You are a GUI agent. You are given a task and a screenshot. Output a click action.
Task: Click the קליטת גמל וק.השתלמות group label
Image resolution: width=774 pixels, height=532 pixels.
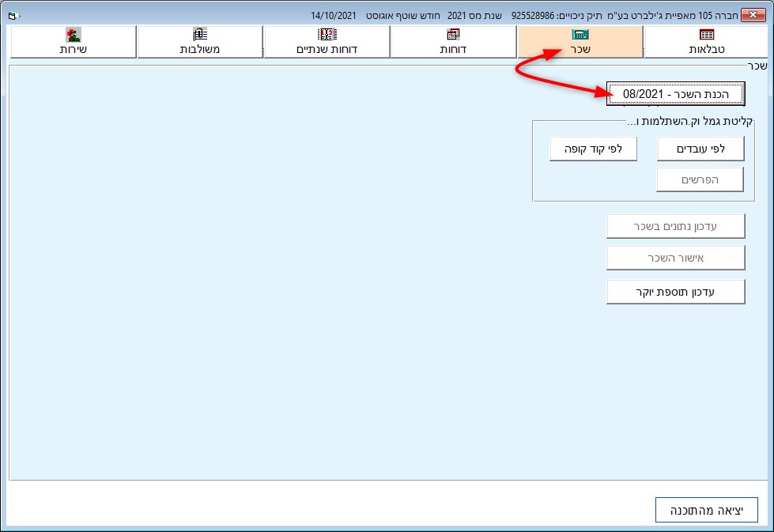point(689,122)
